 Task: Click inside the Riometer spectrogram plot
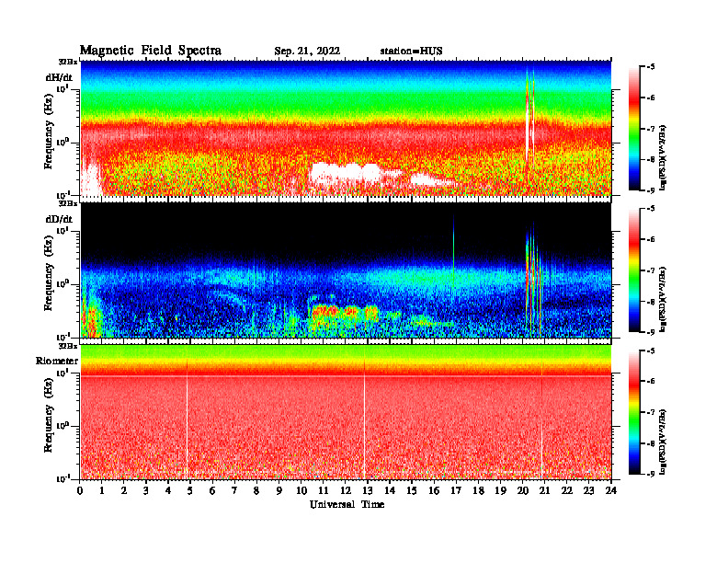(346, 411)
